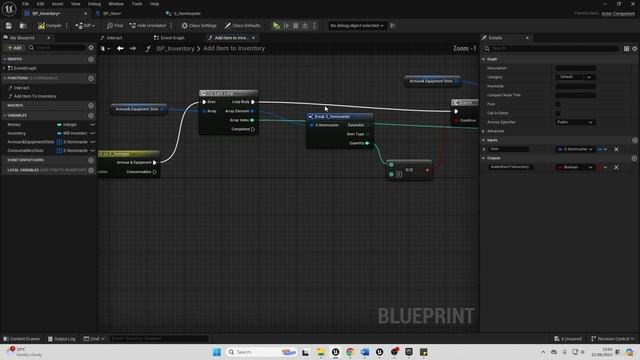The image size is (640, 360).
Task: Toggle Hide Unrelated nodes
Action: [x=148, y=26]
